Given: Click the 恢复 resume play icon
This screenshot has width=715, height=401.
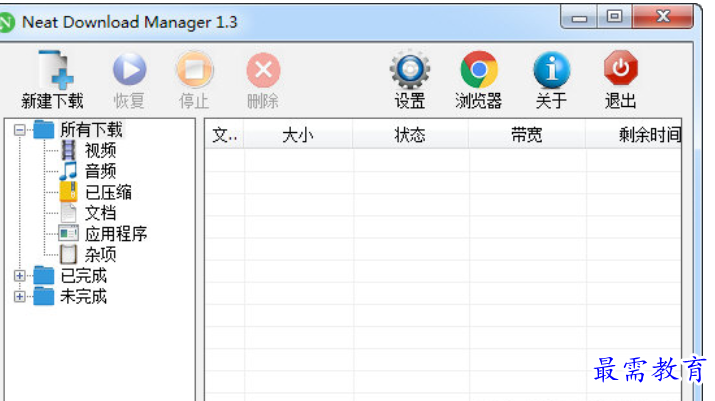Looking at the screenshot, I should click(x=130, y=69).
